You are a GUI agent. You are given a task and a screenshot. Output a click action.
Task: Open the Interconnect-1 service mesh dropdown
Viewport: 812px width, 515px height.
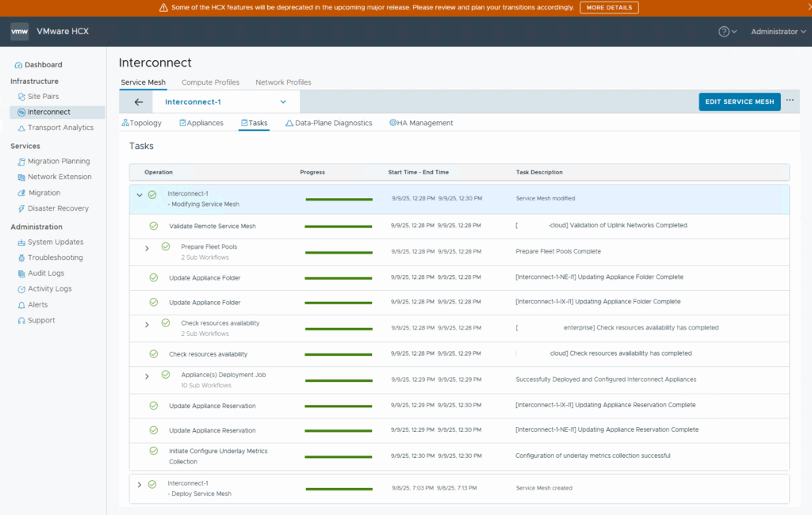(x=283, y=102)
